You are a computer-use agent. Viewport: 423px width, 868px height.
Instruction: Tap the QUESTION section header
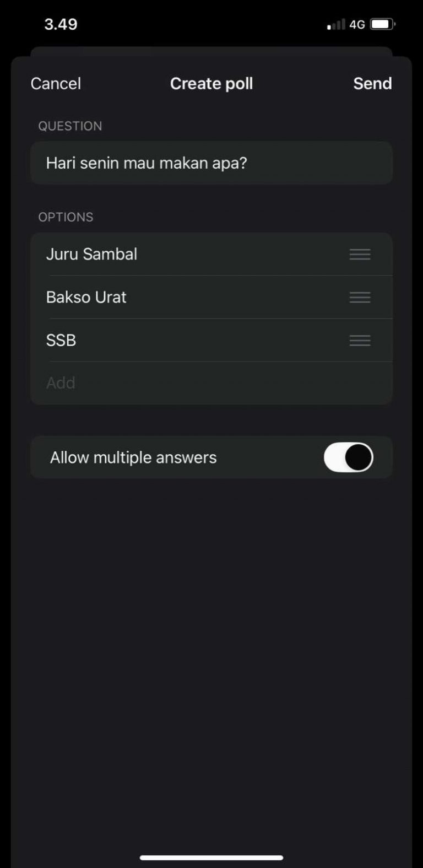click(70, 126)
